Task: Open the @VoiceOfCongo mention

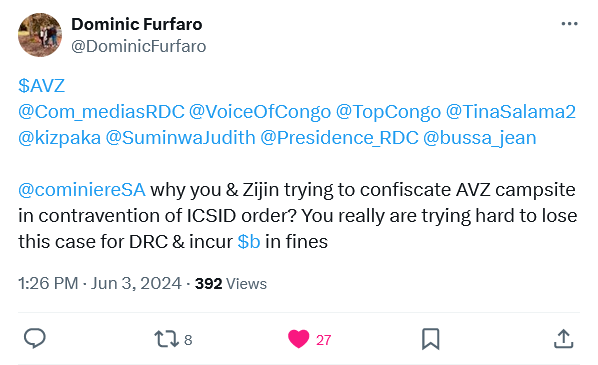Action: pyautogui.click(x=260, y=112)
